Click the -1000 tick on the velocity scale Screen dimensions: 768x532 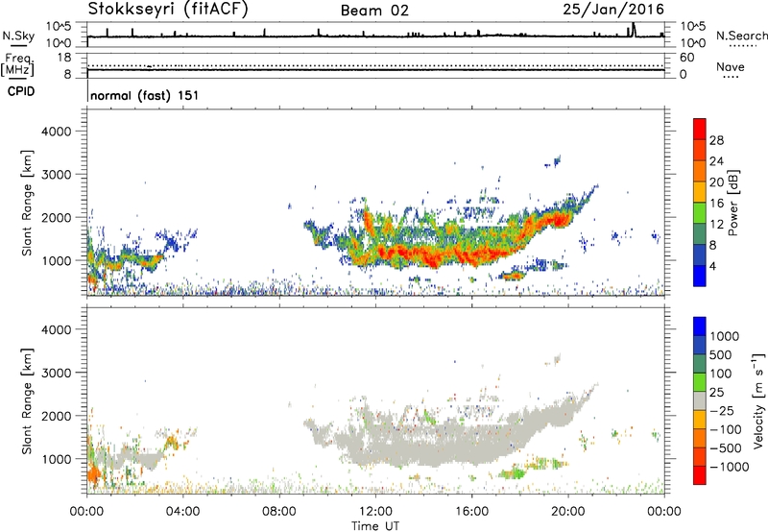tap(729, 467)
